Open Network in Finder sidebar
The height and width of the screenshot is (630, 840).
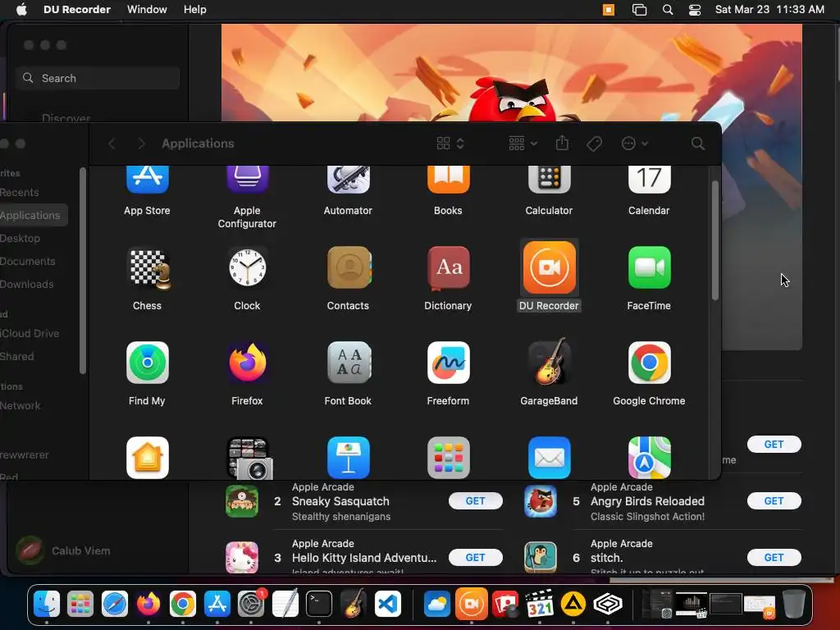[x=21, y=405]
